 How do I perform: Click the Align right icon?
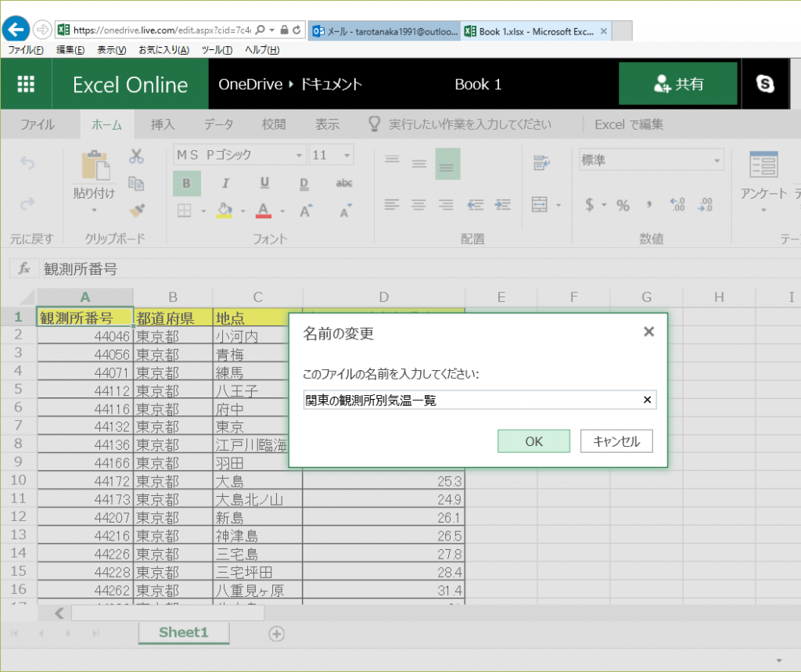446,205
